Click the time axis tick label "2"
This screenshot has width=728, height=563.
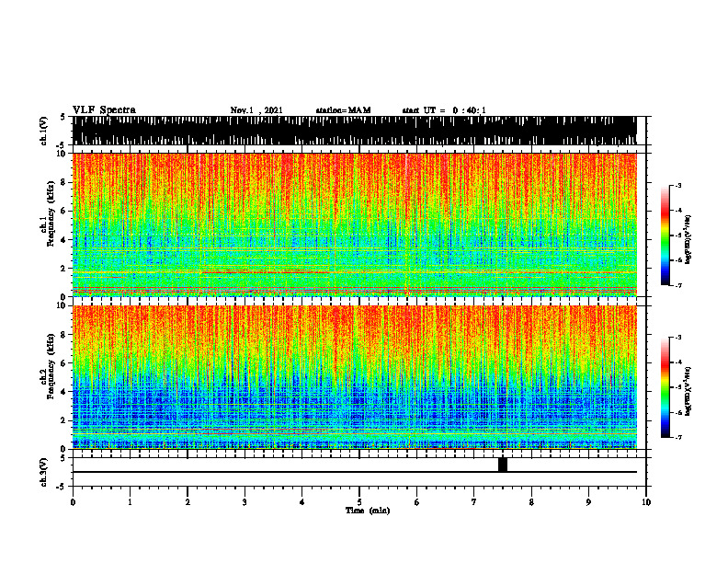pyautogui.click(x=188, y=502)
